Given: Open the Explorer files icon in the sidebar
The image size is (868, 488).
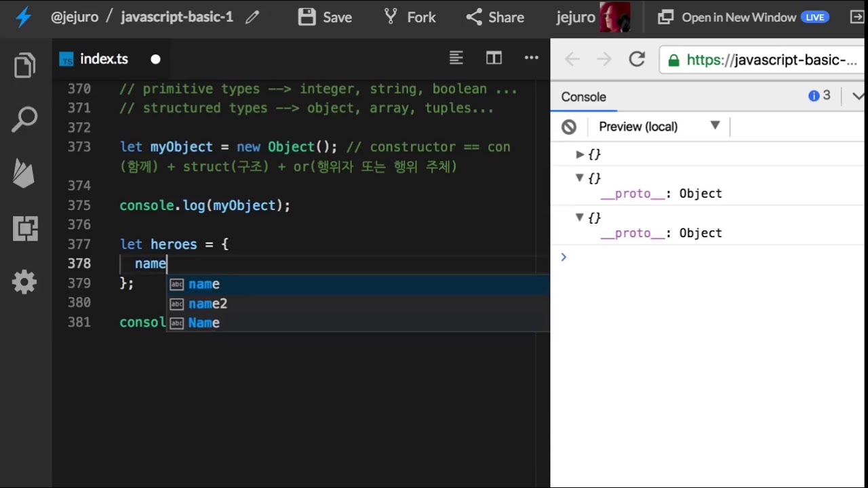Looking at the screenshot, I should [x=25, y=65].
